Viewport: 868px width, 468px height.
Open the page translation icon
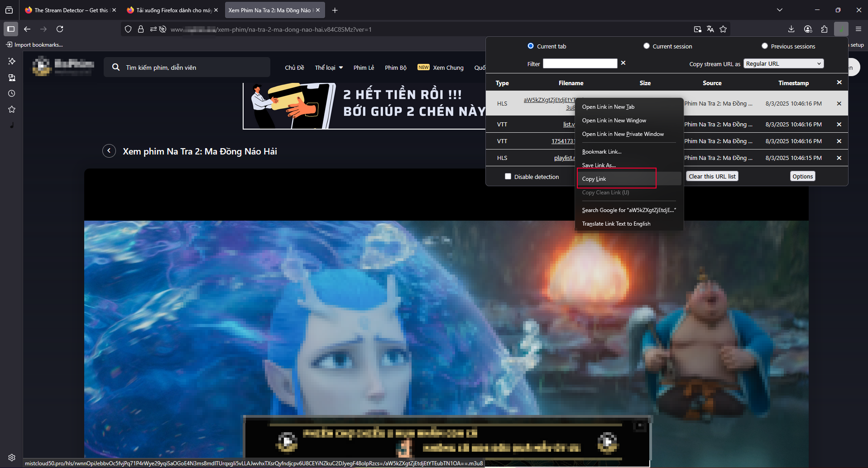(710, 29)
